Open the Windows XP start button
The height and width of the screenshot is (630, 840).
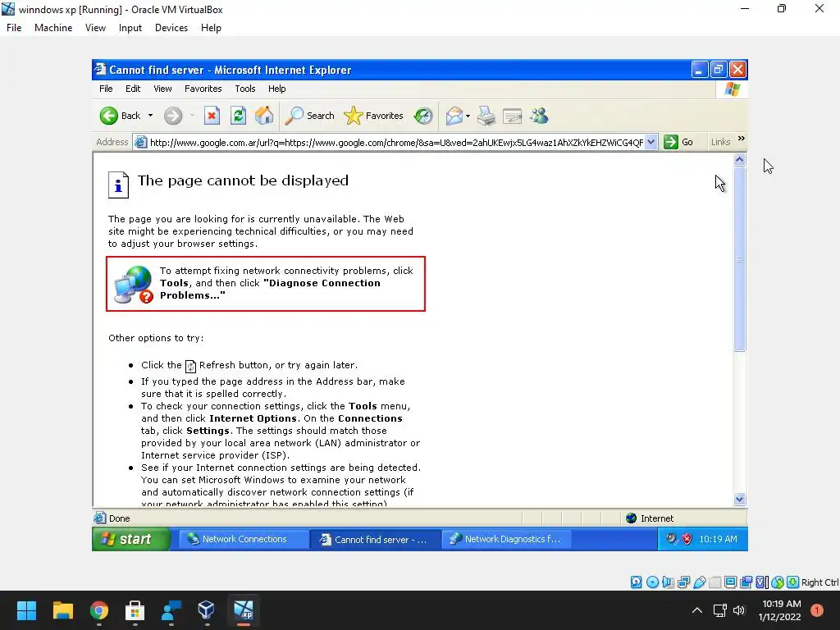[130, 539]
